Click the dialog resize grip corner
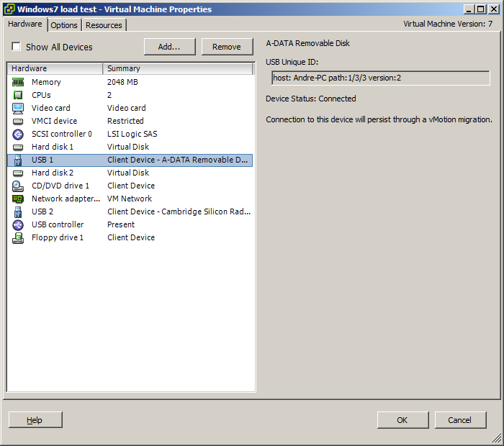 pos(497,438)
